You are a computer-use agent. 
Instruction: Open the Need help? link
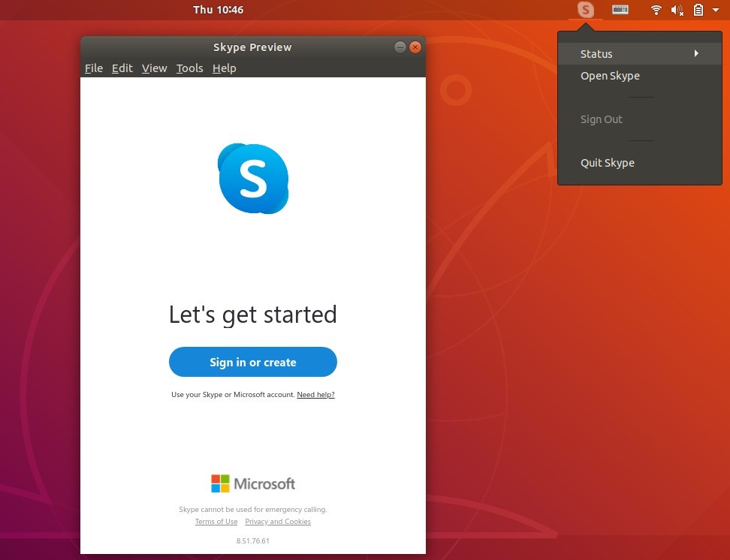[315, 394]
